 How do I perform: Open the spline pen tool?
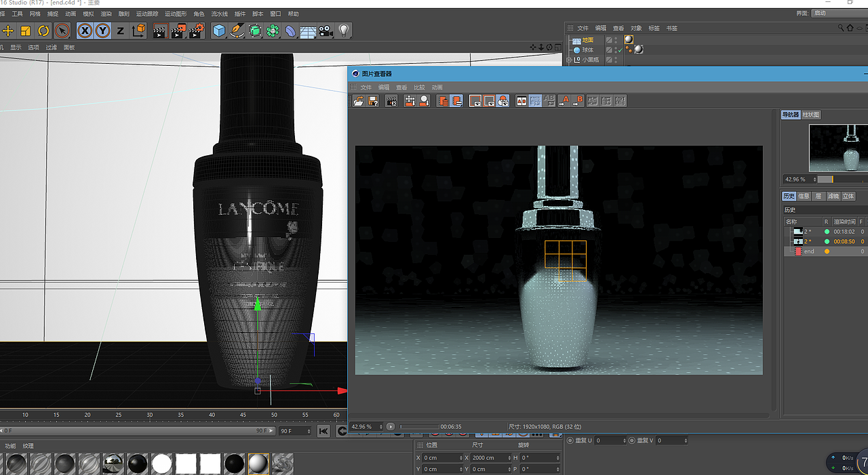pos(237,30)
